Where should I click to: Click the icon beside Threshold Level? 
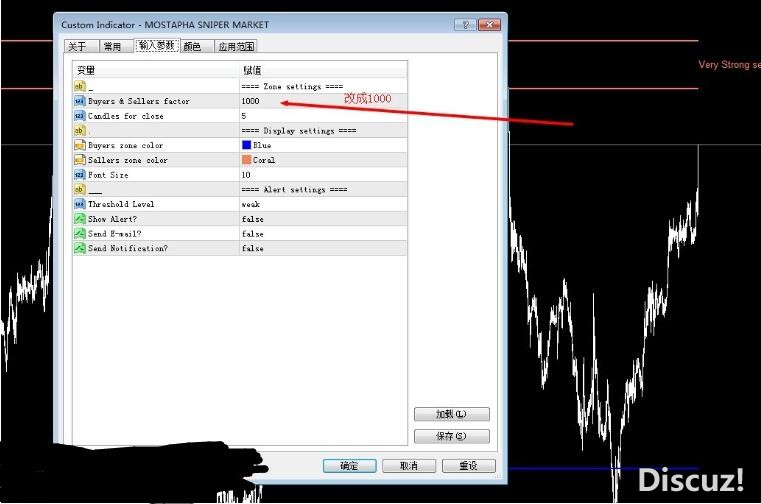coord(80,204)
